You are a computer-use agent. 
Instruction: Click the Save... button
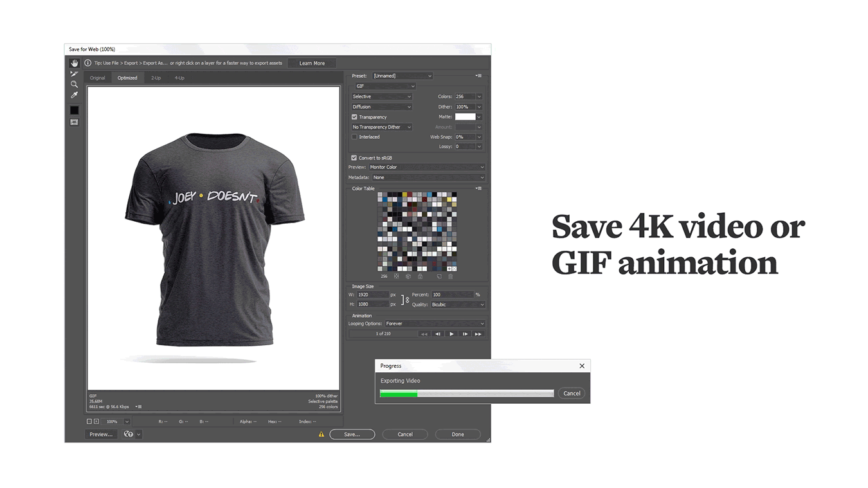pyautogui.click(x=352, y=435)
